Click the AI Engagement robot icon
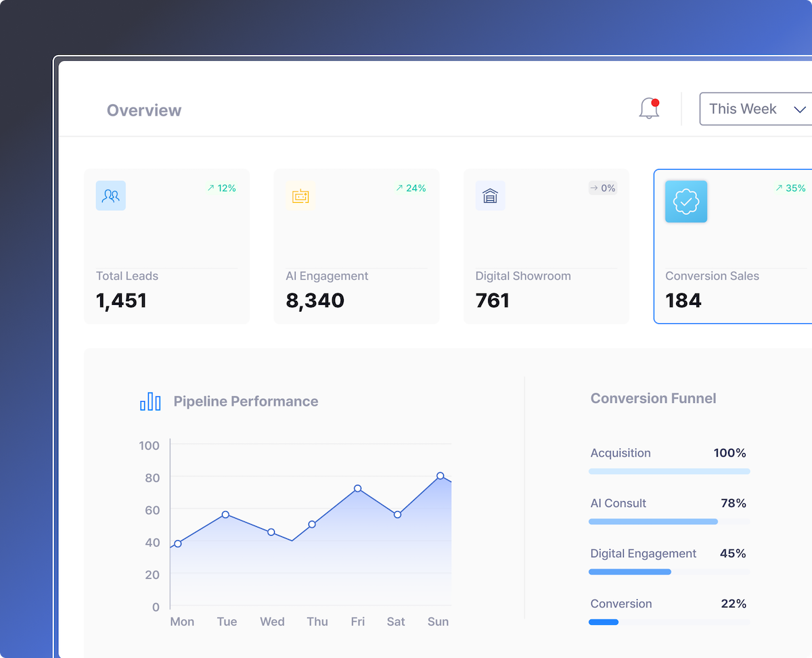This screenshot has width=812, height=658. click(300, 196)
